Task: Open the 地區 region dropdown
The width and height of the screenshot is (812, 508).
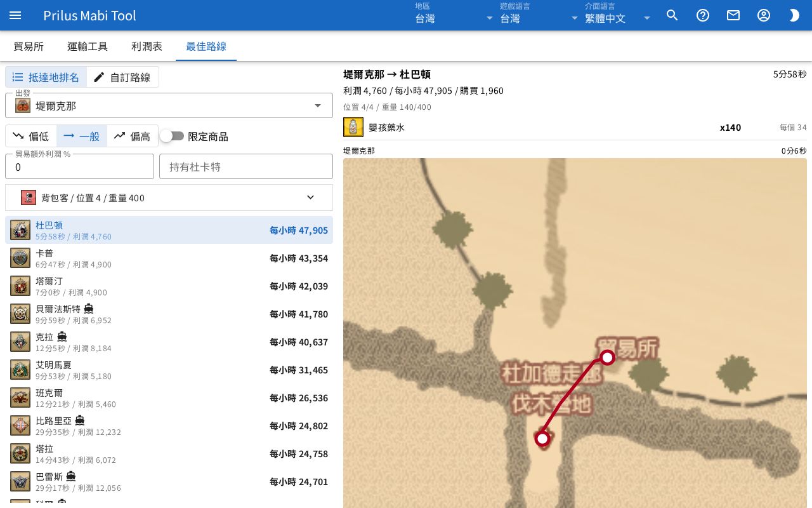Action: point(454,15)
